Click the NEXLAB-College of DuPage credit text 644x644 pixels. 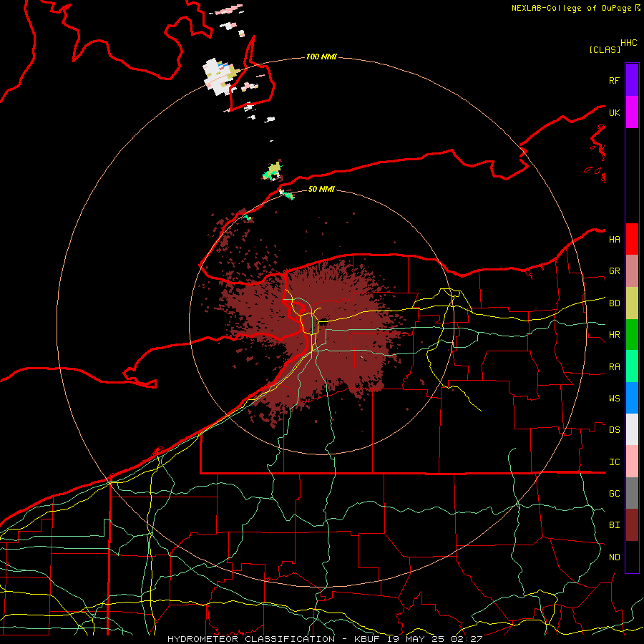pyautogui.click(x=571, y=8)
